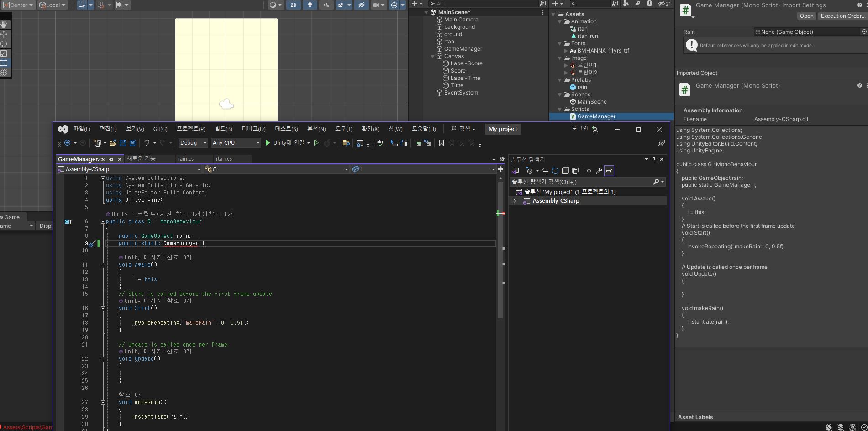
Task: Pin the Solution Explorer panel
Action: click(x=654, y=159)
